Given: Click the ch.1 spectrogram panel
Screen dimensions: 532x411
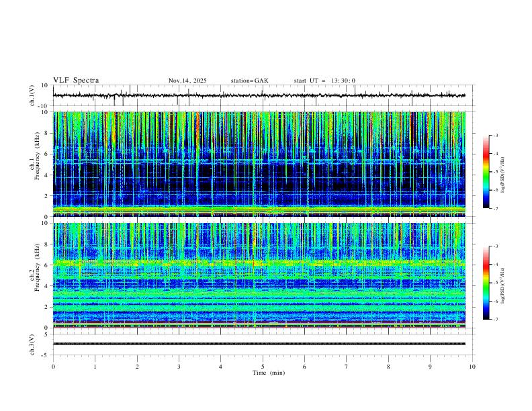Looking at the screenshot, I should coord(259,164).
